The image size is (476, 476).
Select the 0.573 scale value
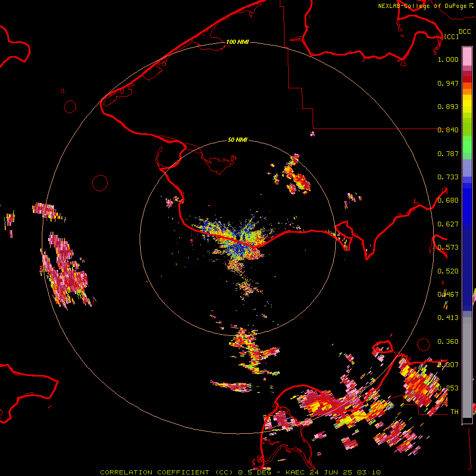coord(448,248)
